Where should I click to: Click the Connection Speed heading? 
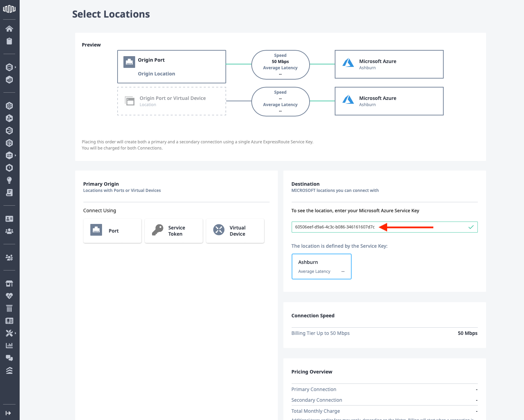coord(313,316)
